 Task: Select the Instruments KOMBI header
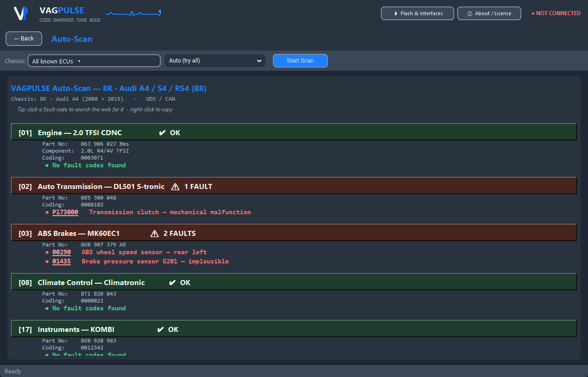click(x=294, y=330)
